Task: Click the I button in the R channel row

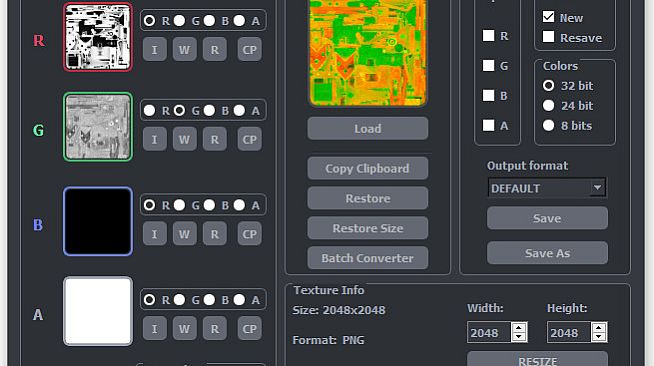Action: [155, 50]
